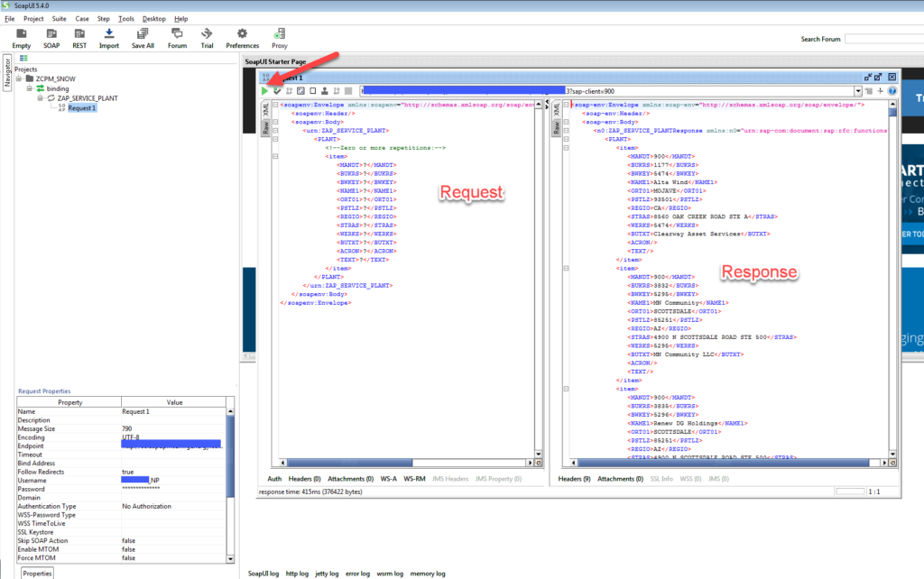Open the Tools menu
924x579 pixels.
click(126, 19)
